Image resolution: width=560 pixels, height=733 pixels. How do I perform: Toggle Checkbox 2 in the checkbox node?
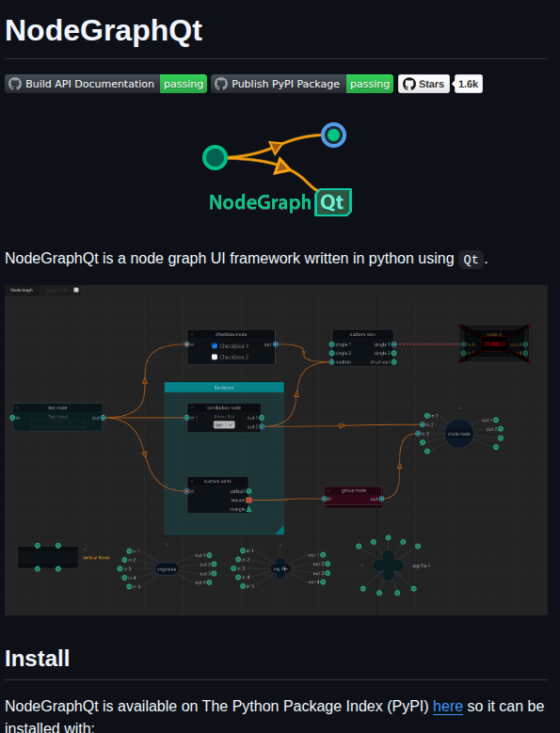pos(215,357)
